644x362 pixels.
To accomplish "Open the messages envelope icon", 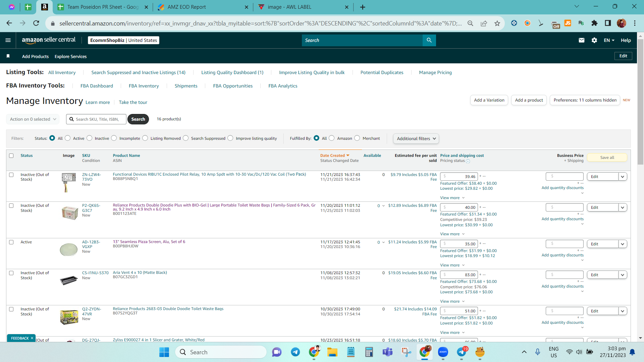I will (582, 40).
